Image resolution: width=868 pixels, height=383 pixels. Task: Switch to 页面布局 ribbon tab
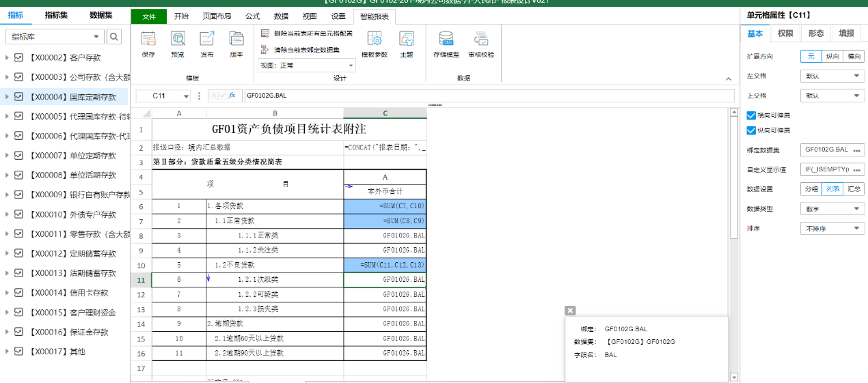tap(217, 16)
